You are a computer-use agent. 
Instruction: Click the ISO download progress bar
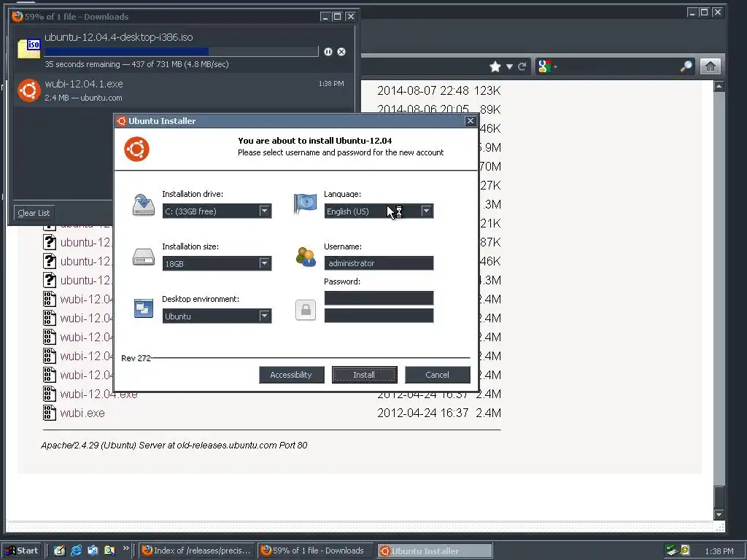coord(182,52)
